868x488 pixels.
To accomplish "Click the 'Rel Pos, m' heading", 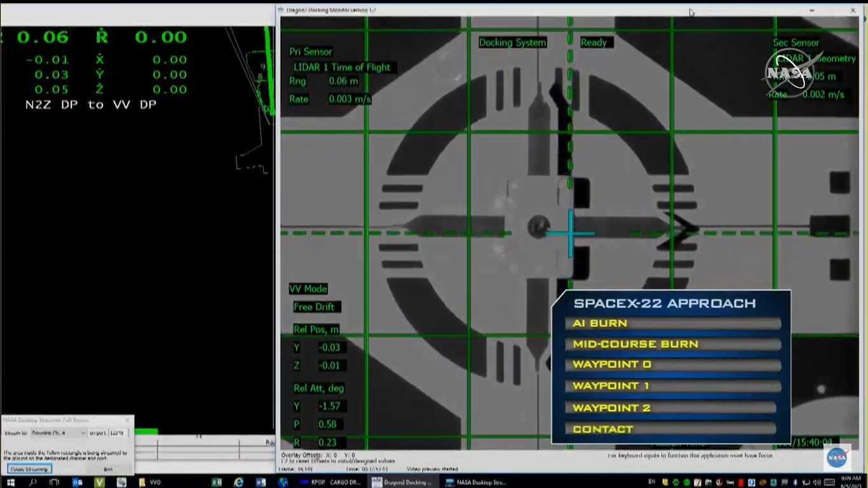I will [x=316, y=329].
